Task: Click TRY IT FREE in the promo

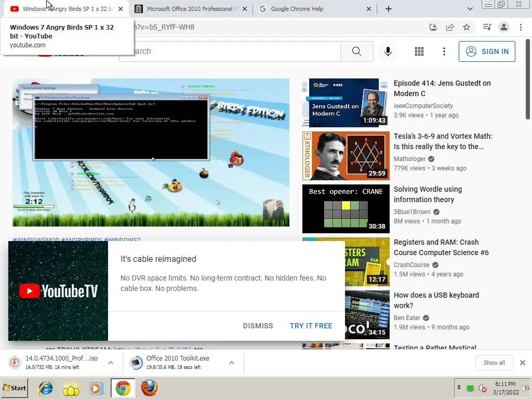Action: [311, 326]
